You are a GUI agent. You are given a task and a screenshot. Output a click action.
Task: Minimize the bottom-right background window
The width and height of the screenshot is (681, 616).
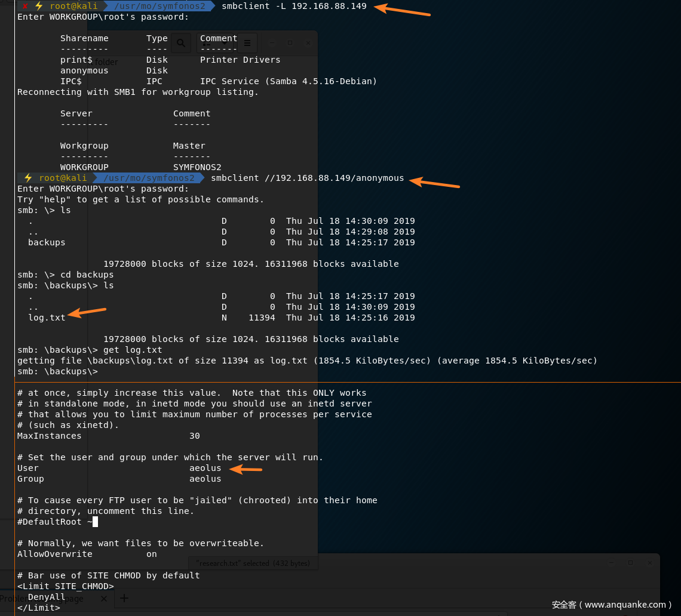click(612, 562)
